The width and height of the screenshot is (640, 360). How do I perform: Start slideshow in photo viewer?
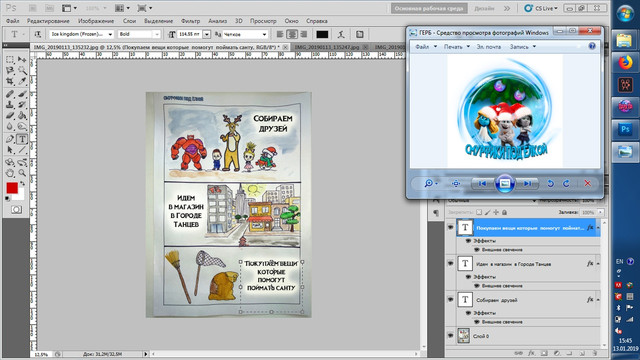point(504,184)
